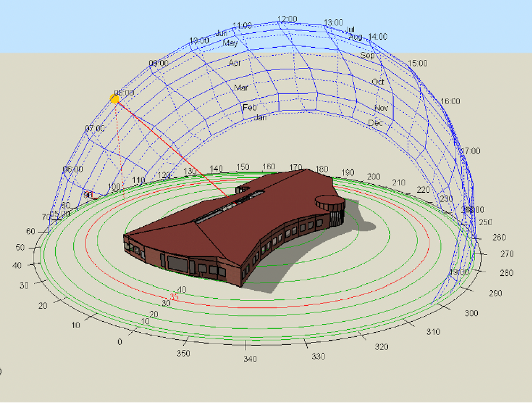Click the 300 azimuth label
The width and height of the screenshot is (532, 403).
point(471,313)
